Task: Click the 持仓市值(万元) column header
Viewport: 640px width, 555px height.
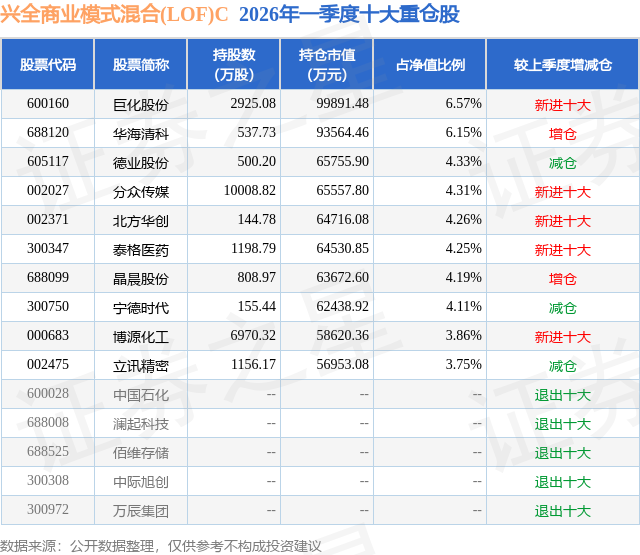Action: tap(327, 64)
